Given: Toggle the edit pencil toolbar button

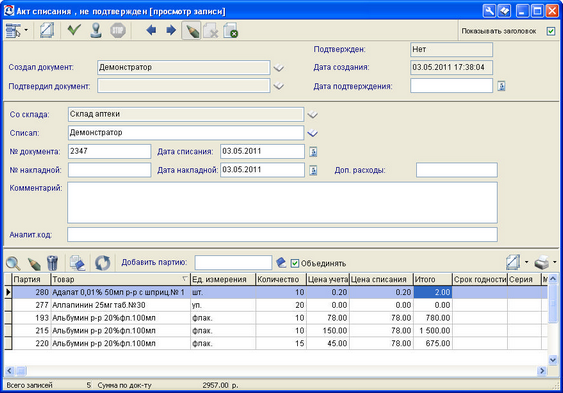Looking at the screenshot, I should click(191, 31).
